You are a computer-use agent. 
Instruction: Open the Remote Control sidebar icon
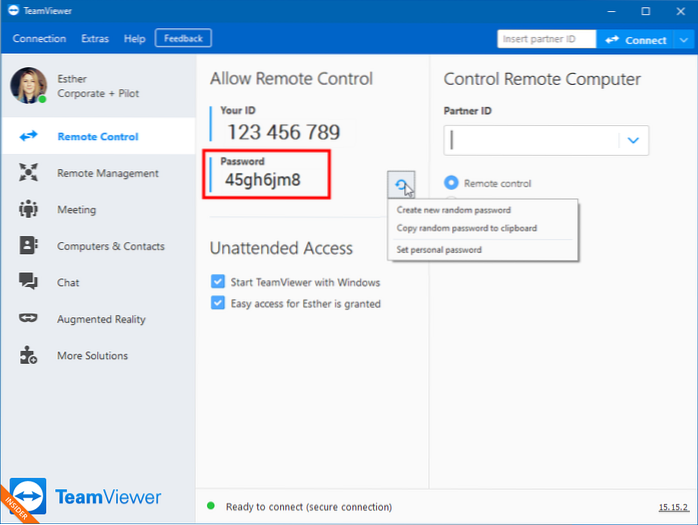28,136
